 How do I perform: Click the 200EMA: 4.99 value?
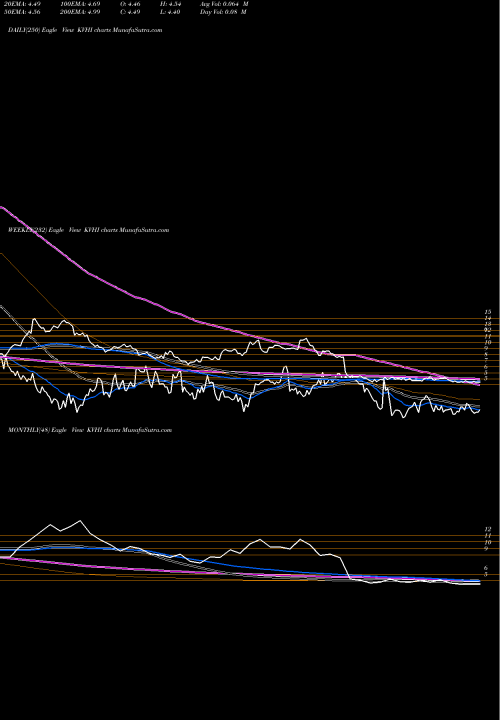coord(80,12)
